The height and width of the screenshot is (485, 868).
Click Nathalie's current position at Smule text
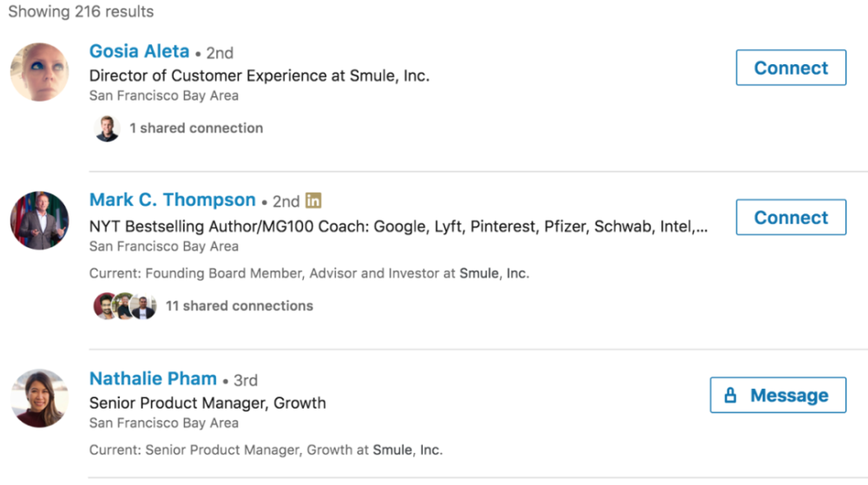click(266, 450)
